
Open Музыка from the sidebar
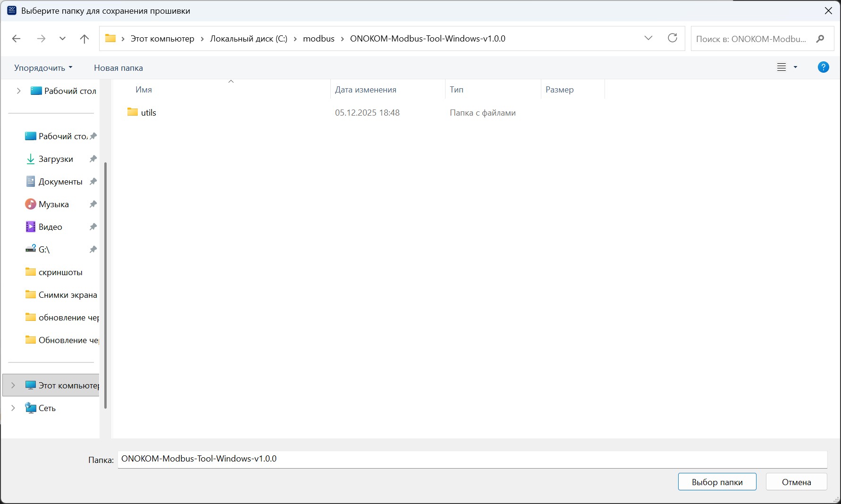(53, 204)
